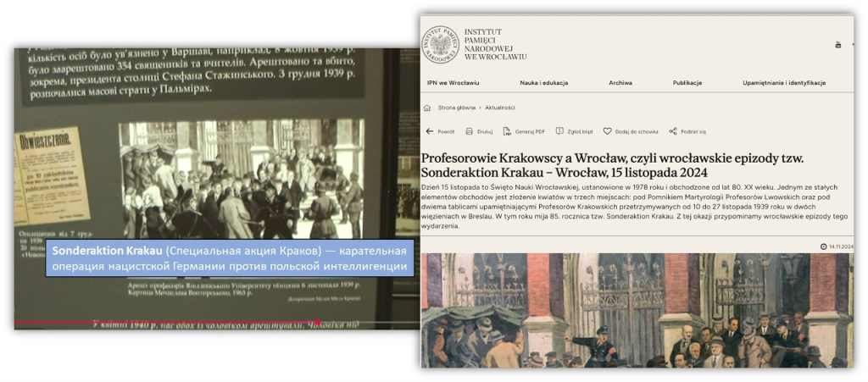Click the Powrót back arrow icon
This screenshot has height=382, width=868.
click(x=429, y=131)
